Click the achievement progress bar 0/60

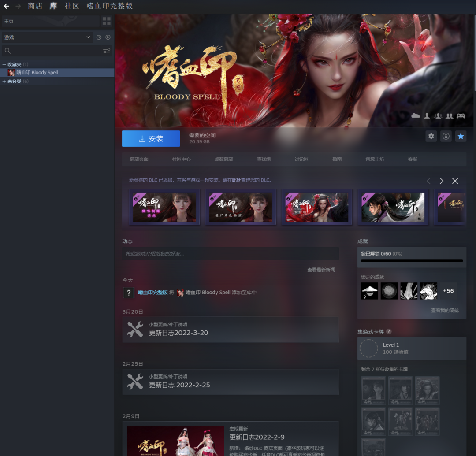click(x=412, y=261)
